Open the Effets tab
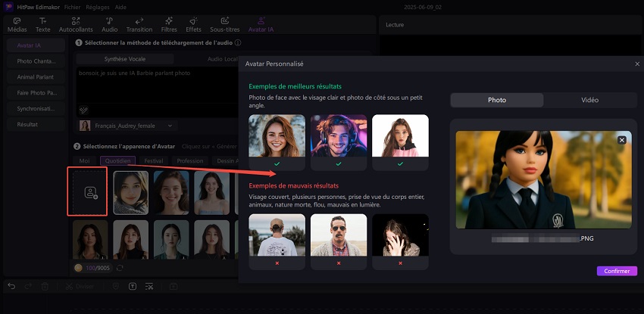The image size is (644, 314). (193, 25)
